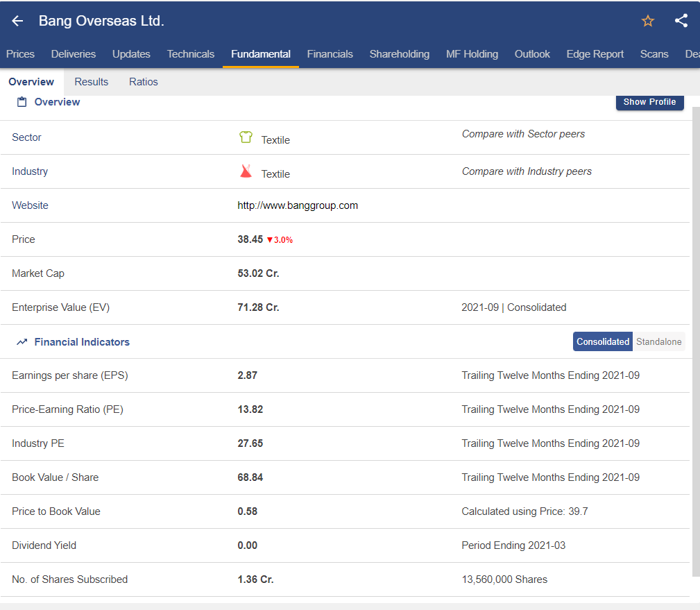Click the Bang Overseas Ltd. title
Viewport: 700px width, 610px height.
[x=101, y=21]
